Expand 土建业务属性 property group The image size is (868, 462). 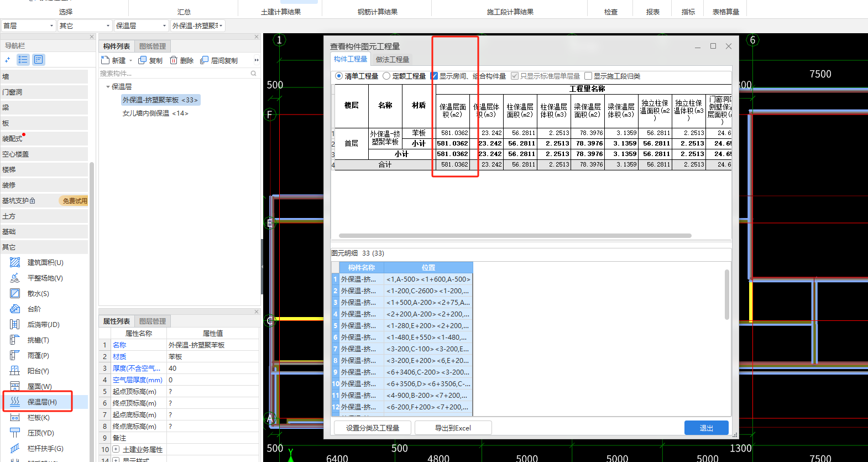[x=116, y=449]
